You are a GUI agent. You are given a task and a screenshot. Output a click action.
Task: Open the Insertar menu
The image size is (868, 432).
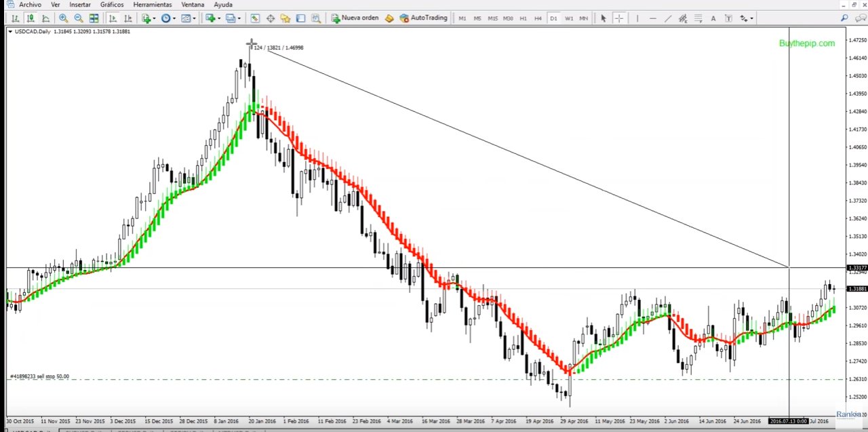80,5
